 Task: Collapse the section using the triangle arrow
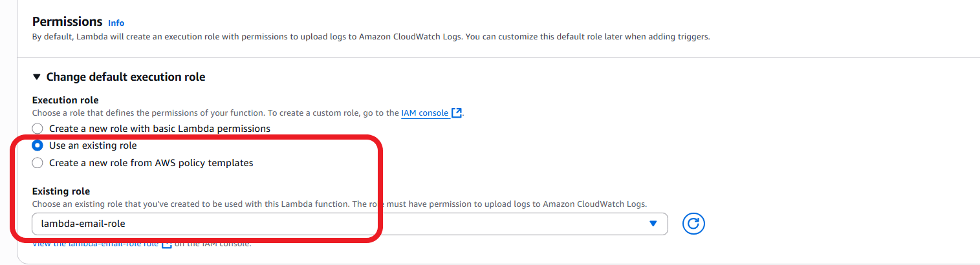pos(37,77)
